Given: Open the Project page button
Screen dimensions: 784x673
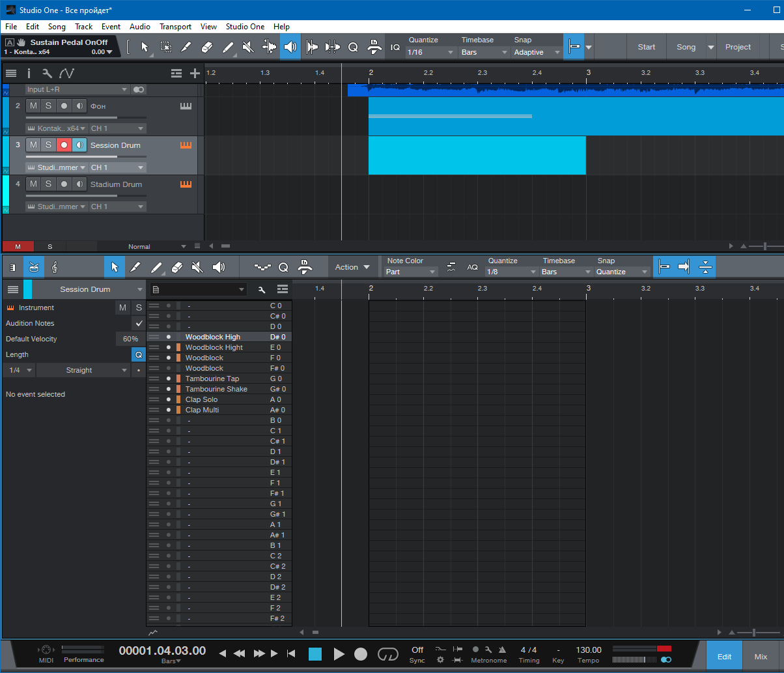Looking at the screenshot, I should coord(738,47).
